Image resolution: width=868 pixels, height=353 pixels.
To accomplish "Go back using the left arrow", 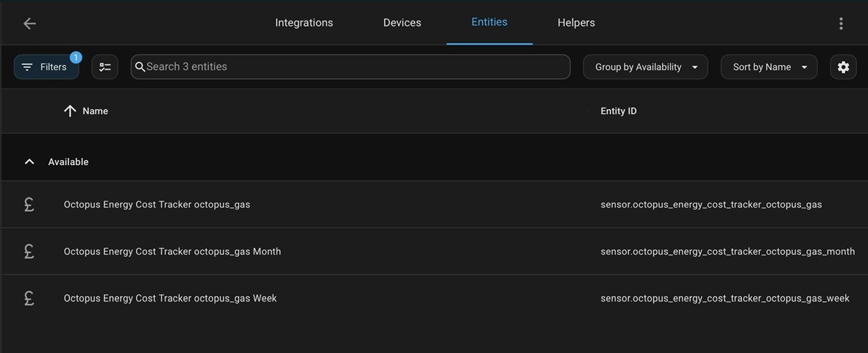I will pyautogui.click(x=29, y=23).
